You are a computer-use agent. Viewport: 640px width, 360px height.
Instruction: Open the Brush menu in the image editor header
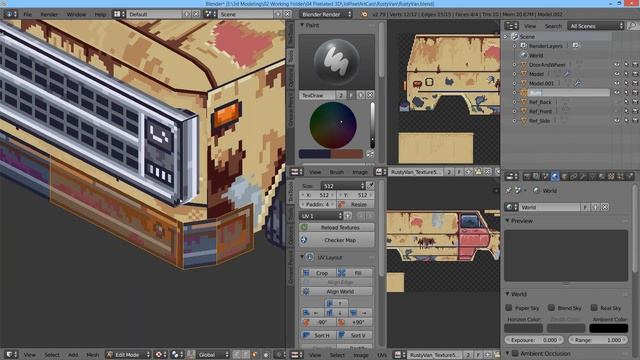[336, 172]
